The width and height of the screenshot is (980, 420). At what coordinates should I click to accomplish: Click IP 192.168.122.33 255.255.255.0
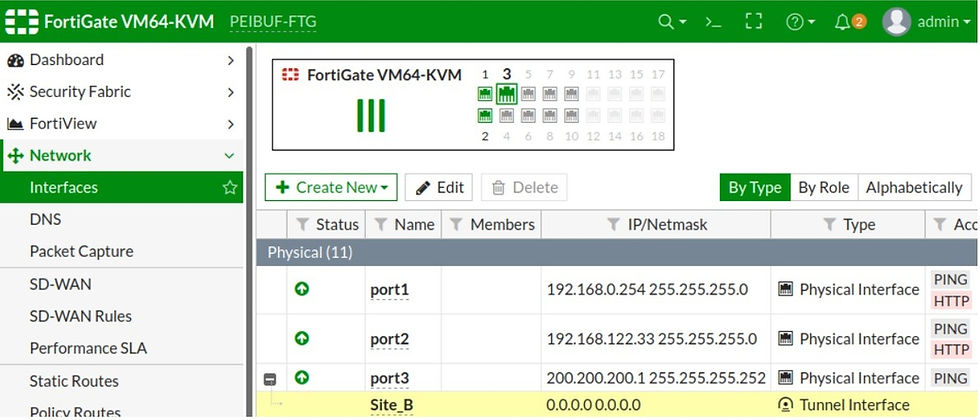652,339
